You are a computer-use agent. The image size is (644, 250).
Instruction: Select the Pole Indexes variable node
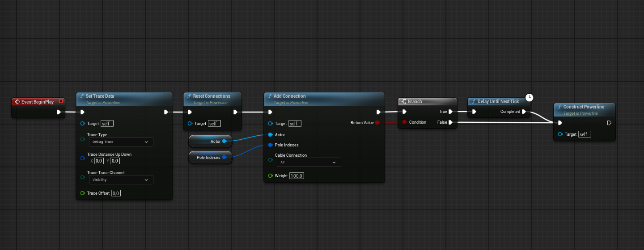click(208, 157)
